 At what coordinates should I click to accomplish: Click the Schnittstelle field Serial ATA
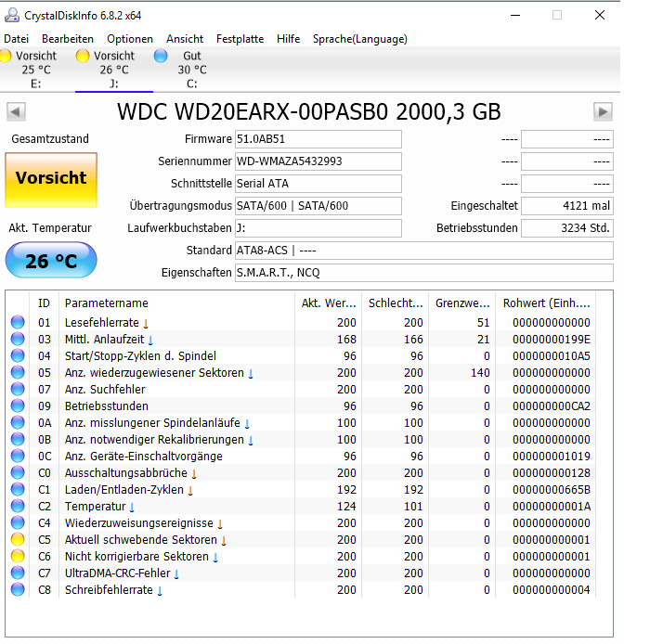click(318, 184)
